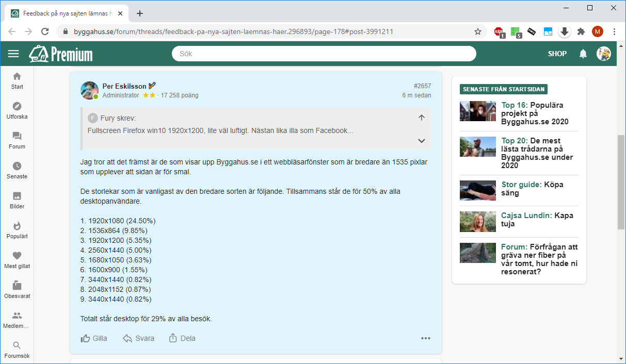Click SHOP in the header
The width and height of the screenshot is (626, 364).
[x=557, y=54]
